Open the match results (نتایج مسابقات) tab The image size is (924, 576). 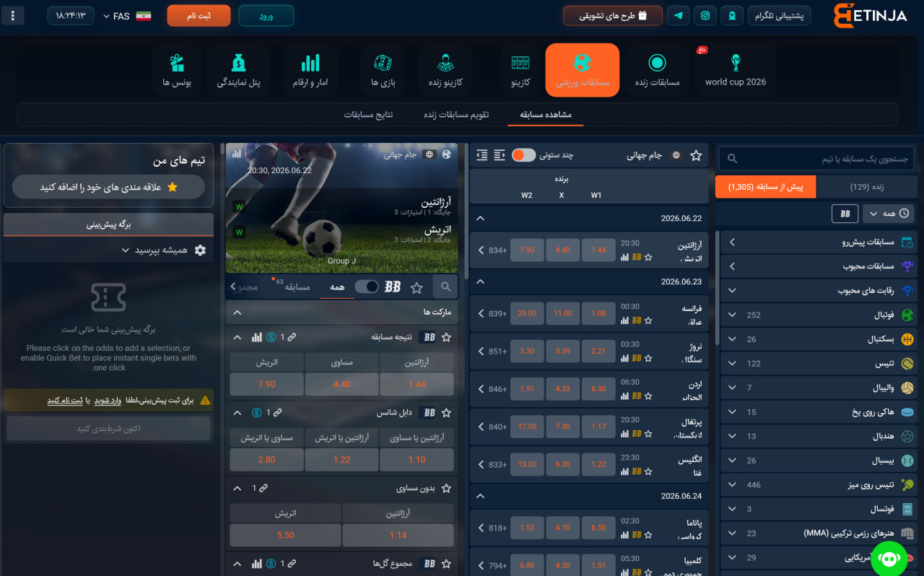point(368,115)
